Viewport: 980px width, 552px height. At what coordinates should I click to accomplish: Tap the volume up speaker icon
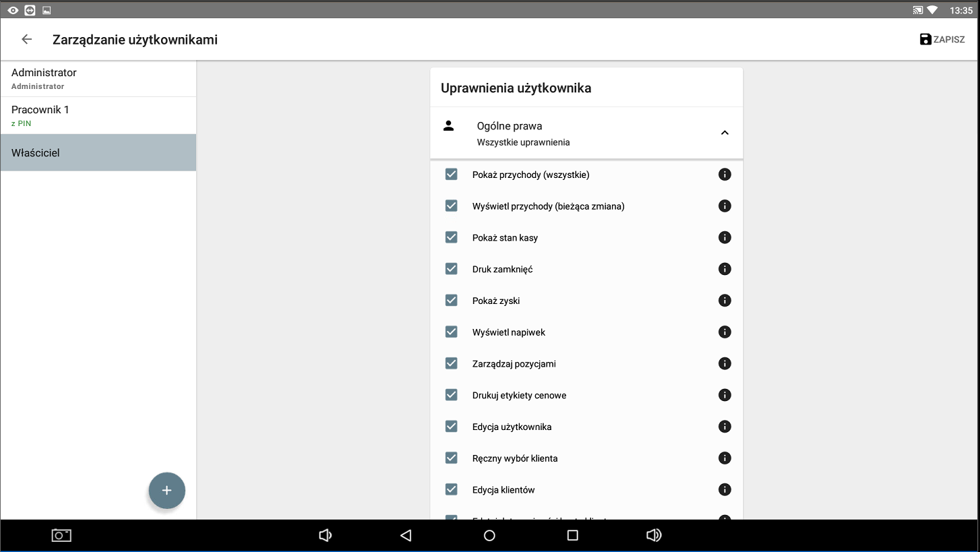pyautogui.click(x=653, y=535)
